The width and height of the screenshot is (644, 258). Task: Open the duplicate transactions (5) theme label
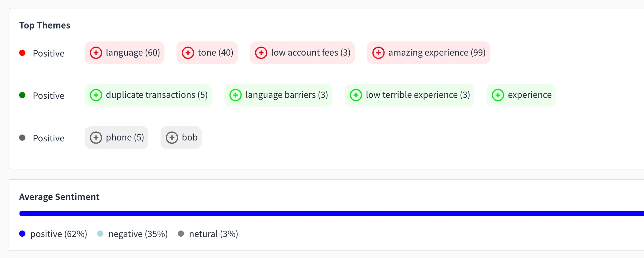click(157, 95)
